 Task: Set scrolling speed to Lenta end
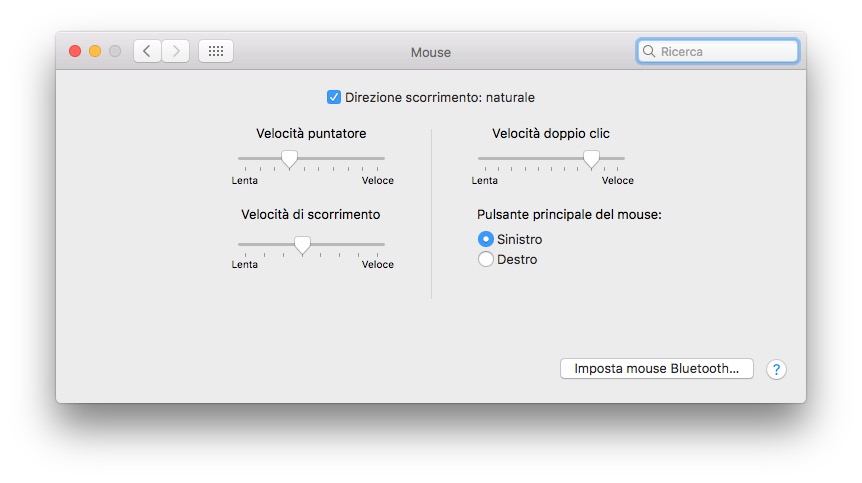pyautogui.click(x=240, y=244)
